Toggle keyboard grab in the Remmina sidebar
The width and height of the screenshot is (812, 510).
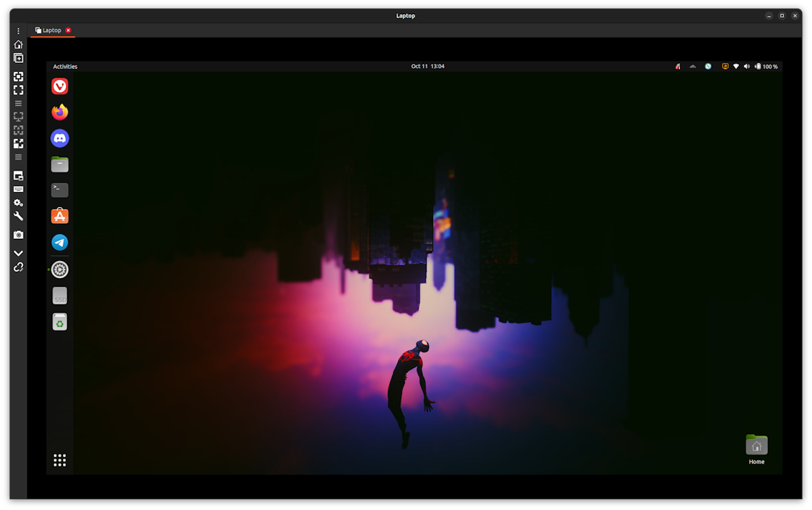(18, 189)
